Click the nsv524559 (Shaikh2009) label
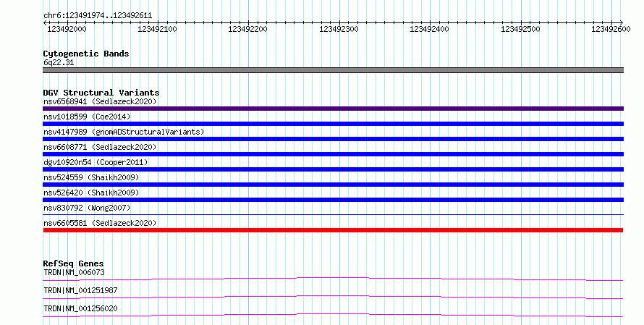644x325 pixels. point(91,177)
